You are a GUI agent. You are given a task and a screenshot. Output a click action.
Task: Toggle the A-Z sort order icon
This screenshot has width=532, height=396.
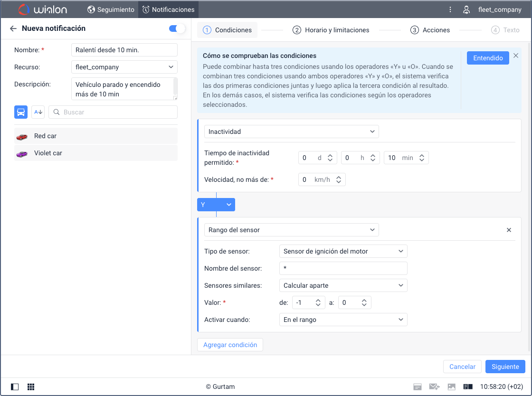pos(38,112)
